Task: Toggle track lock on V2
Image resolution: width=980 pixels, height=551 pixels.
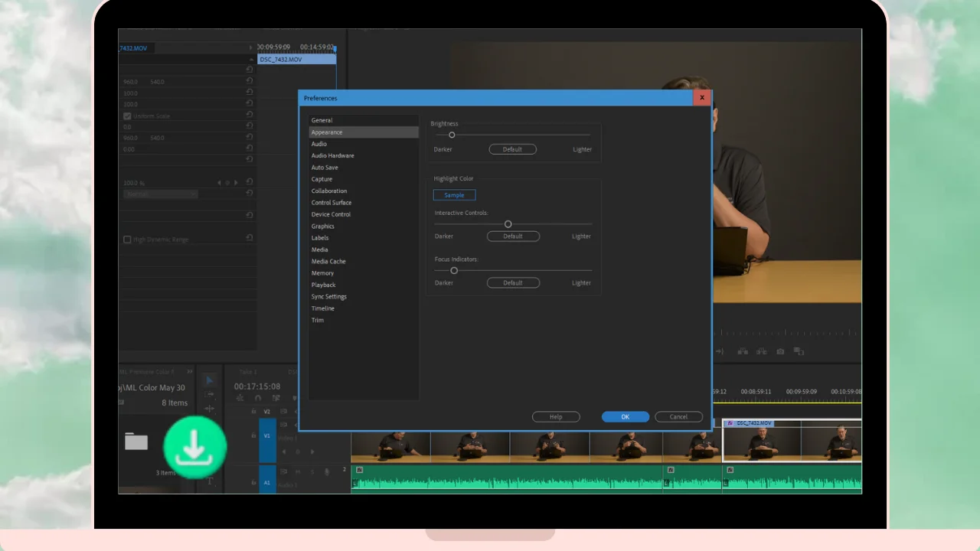Action: (253, 412)
